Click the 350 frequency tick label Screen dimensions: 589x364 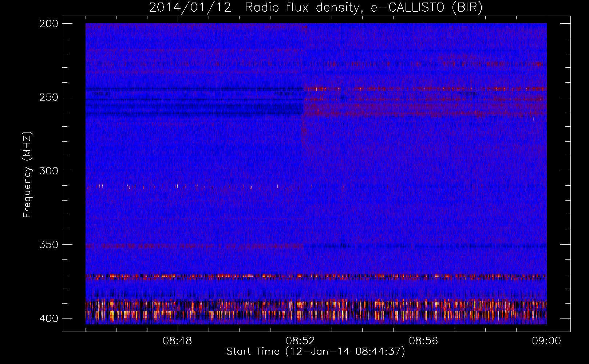[49, 245]
